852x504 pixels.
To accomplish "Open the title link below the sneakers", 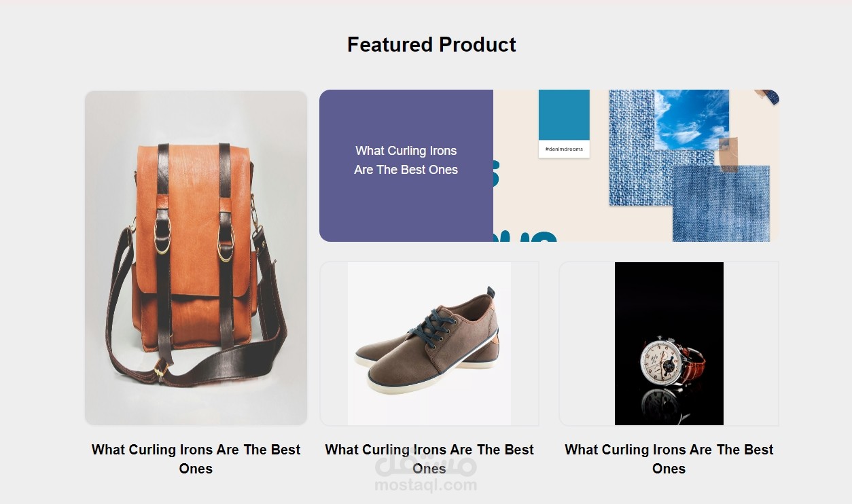I will 429,450.
